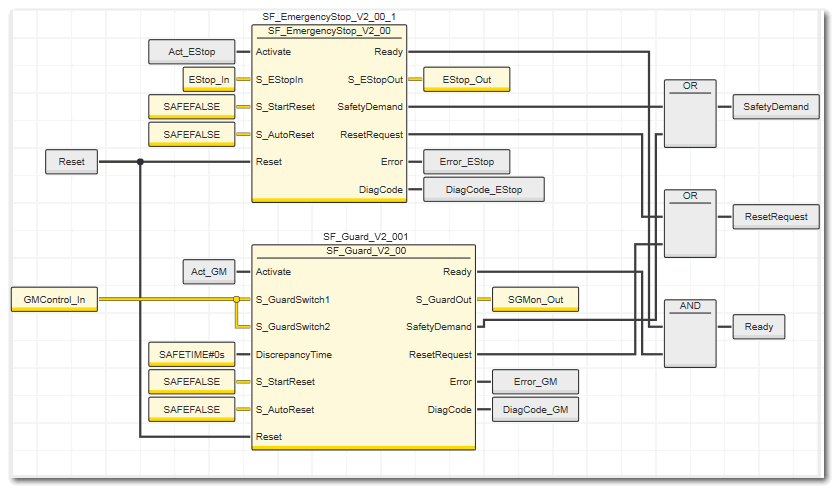The height and width of the screenshot is (489, 835).
Task: Select the Act_GM variable box
Action: click(208, 271)
